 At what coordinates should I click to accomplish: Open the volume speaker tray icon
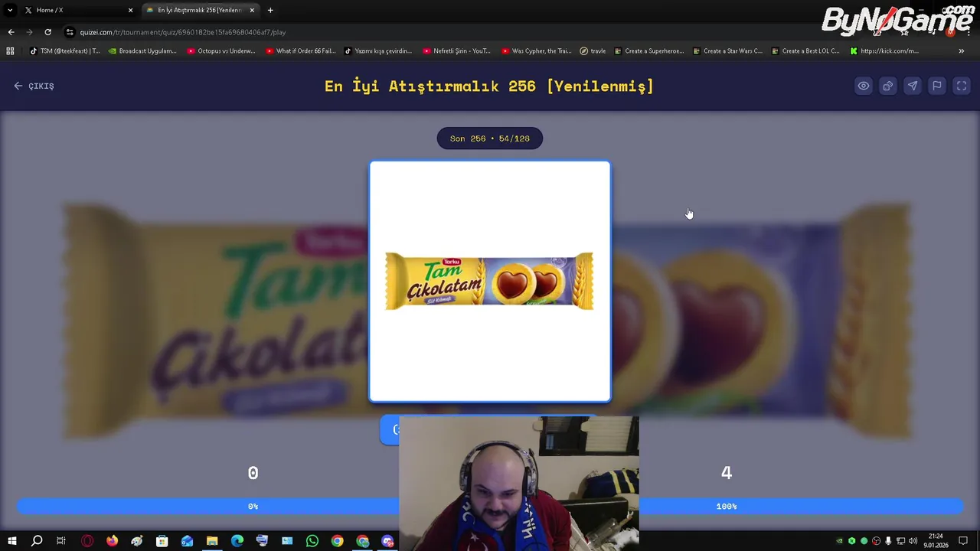click(913, 541)
